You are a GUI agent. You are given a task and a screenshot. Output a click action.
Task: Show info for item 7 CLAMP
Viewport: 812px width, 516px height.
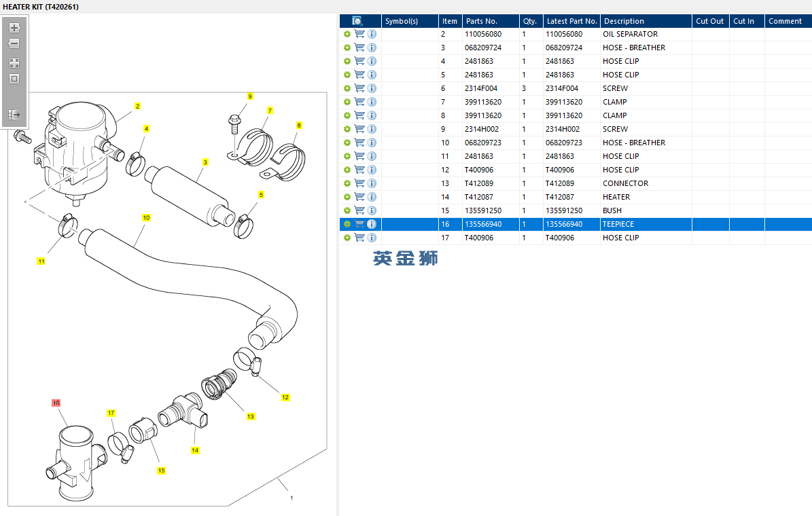(372, 102)
